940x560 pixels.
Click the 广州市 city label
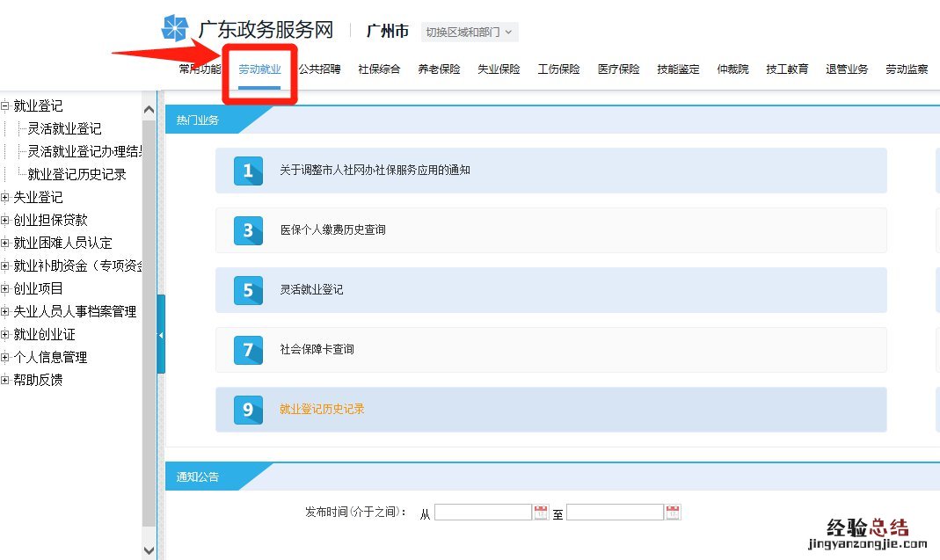[x=387, y=31]
